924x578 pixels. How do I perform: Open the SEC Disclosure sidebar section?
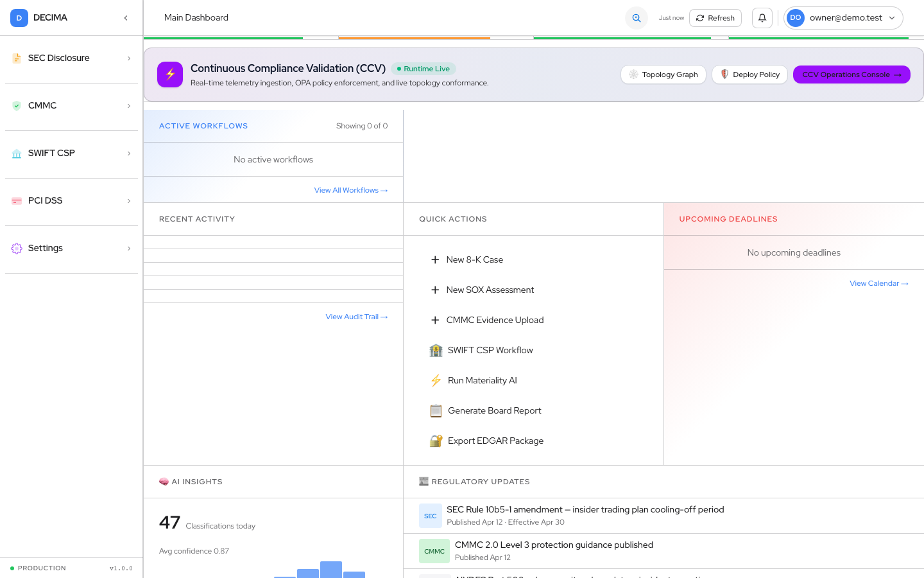71,58
